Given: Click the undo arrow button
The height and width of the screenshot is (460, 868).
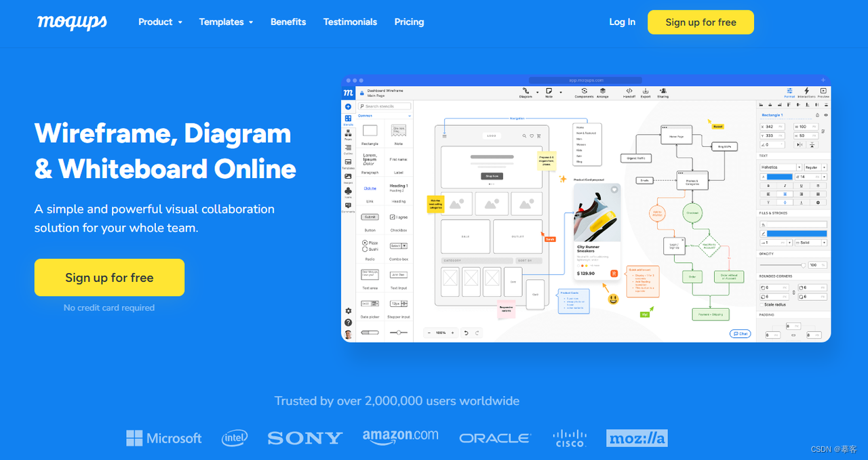Looking at the screenshot, I should click(x=466, y=333).
